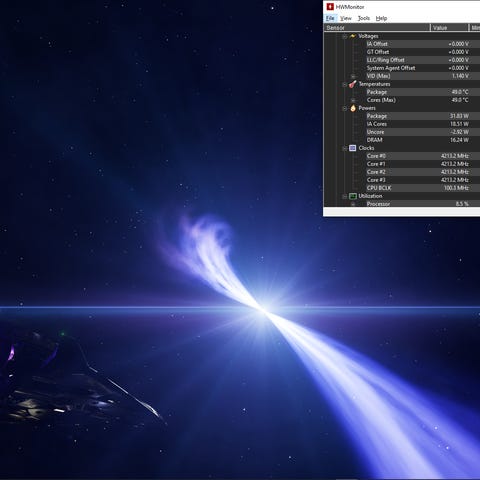Select the Utilization tree node label
This screenshot has height=480, width=480.
click(x=370, y=196)
